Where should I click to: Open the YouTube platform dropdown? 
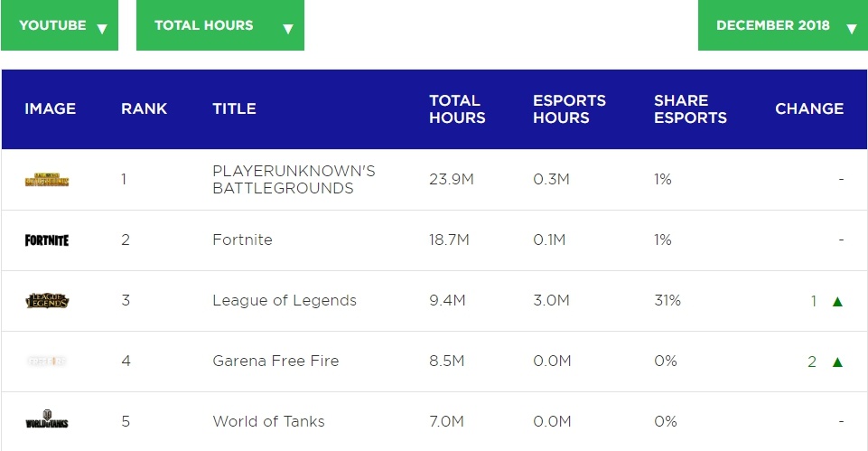click(60, 25)
